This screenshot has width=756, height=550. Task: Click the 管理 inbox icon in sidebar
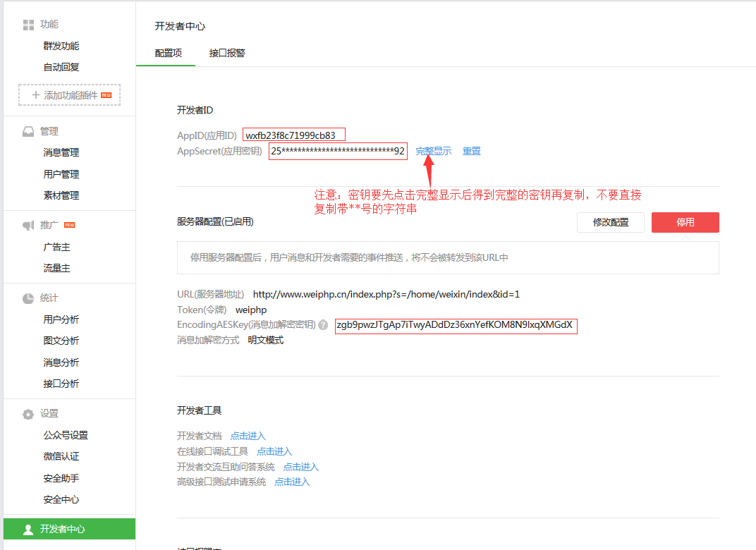28,131
